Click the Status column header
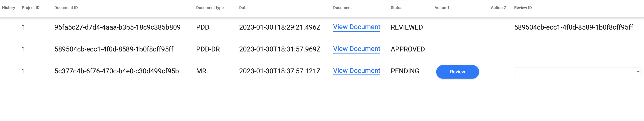The image size is (644, 121). [x=396, y=8]
